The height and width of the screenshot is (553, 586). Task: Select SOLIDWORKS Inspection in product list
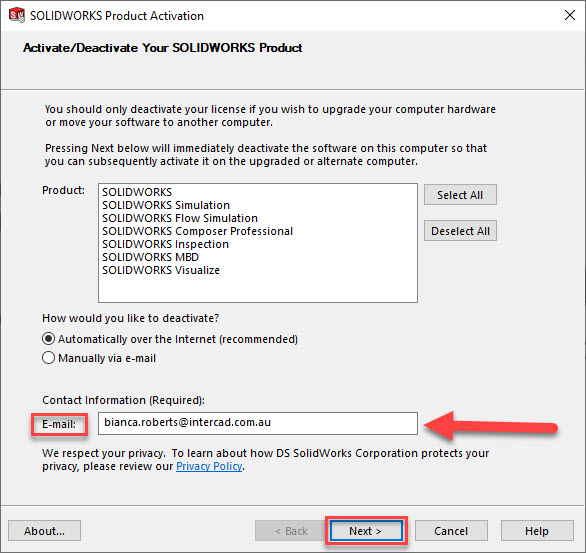pos(165,244)
